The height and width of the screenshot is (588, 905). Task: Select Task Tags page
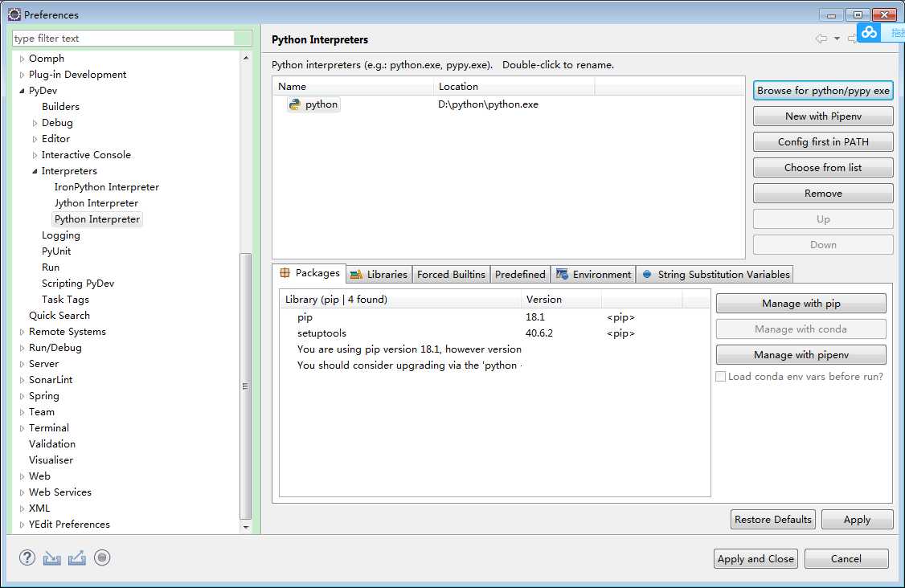(x=65, y=300)
